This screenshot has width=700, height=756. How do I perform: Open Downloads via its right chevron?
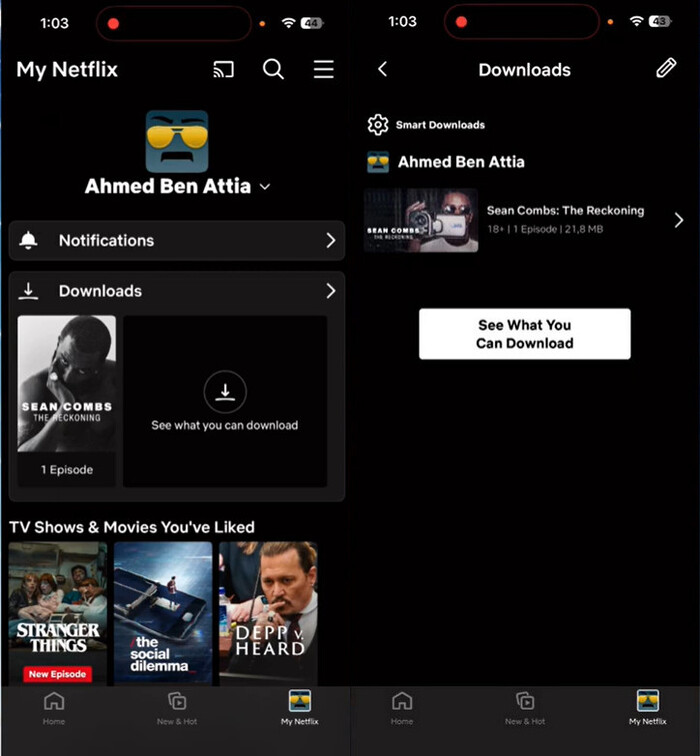pyautogui.click(x=331, y=291)
